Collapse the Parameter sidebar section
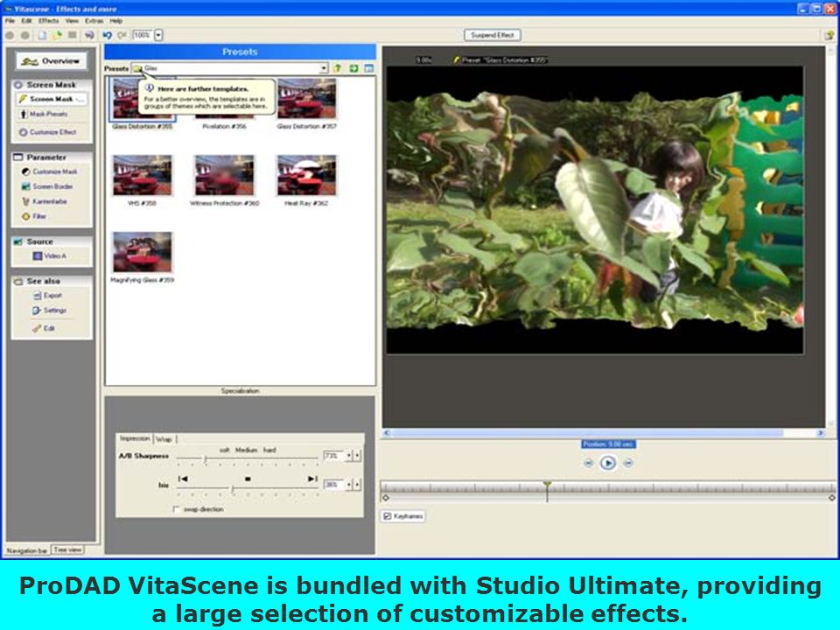 tap(52, 157)
